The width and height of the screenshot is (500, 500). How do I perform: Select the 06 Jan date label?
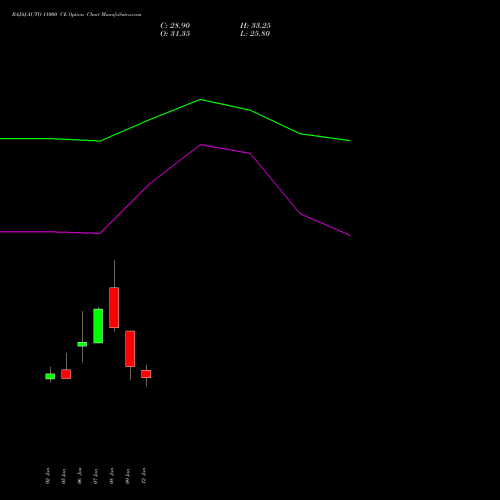point(80,476)
